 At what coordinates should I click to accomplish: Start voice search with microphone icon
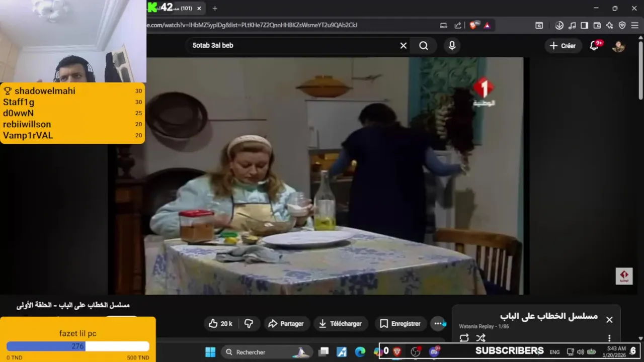(452, 46)
